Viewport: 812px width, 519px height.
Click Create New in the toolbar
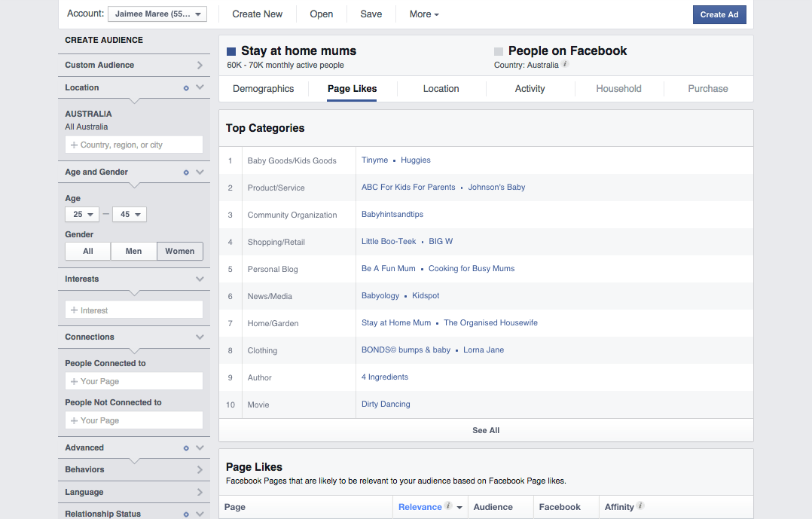258,14
